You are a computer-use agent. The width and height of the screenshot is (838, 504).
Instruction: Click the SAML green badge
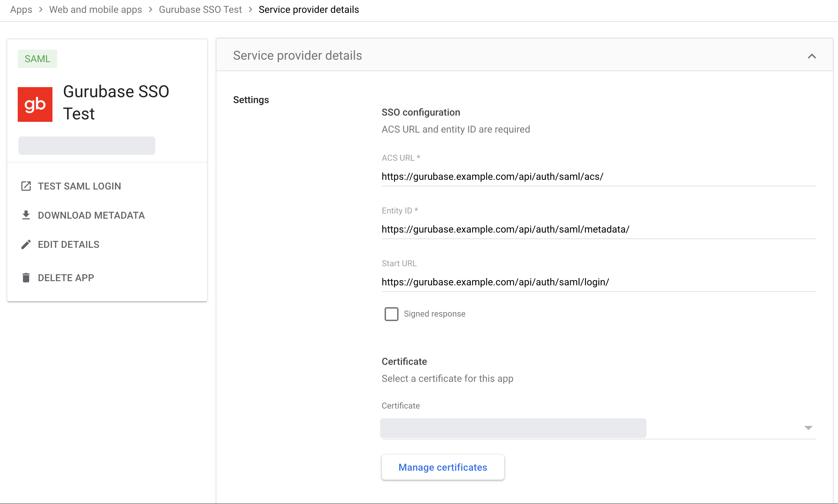click(x=38, y=59)
